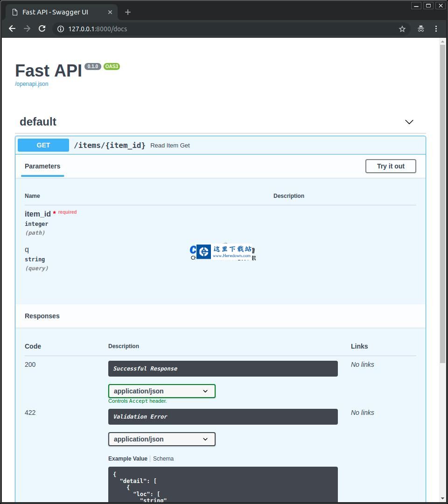Click the 0.1.0 version badge

click(x=93, y=66)
